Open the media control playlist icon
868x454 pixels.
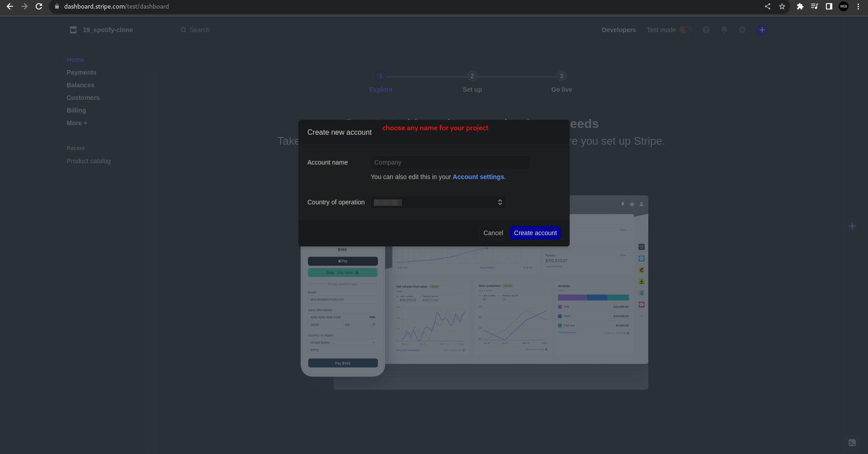coord(815,6)
